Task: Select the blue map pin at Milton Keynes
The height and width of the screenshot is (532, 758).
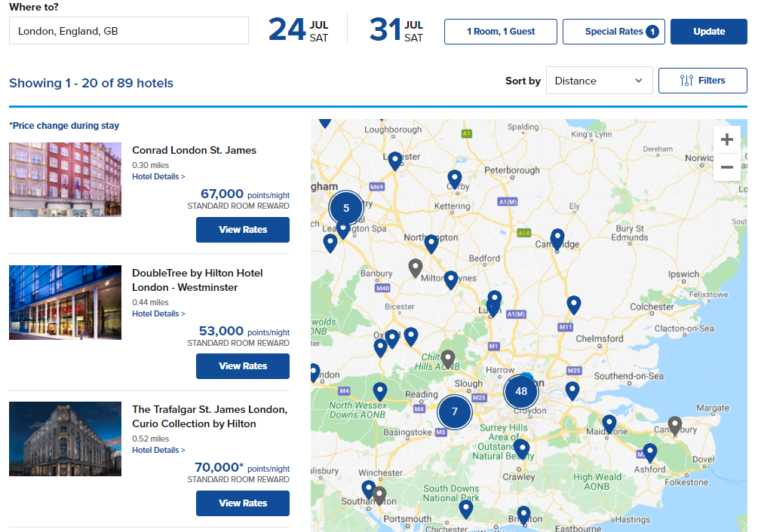Action: [451, 280]
